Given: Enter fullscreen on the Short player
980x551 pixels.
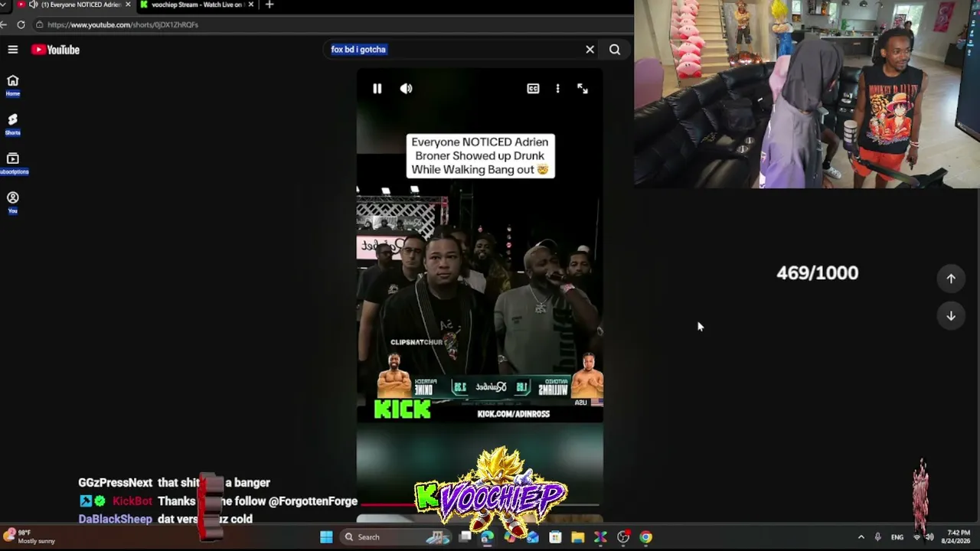Looking at the screenshot, I should click(x=583, y=89).
